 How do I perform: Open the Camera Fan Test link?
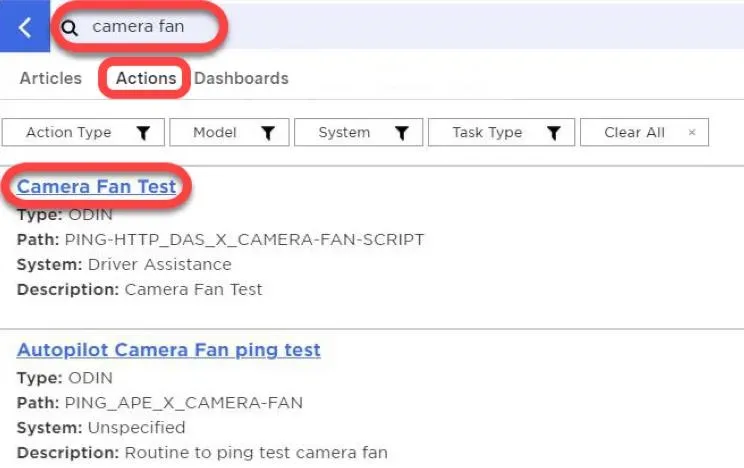(96, 187)
